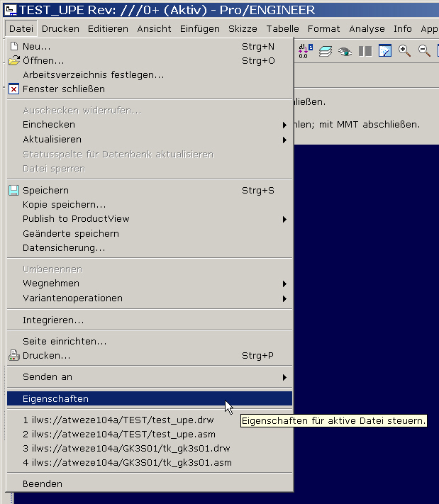
Task: Click the new file page icon
Action: point(13,46)
